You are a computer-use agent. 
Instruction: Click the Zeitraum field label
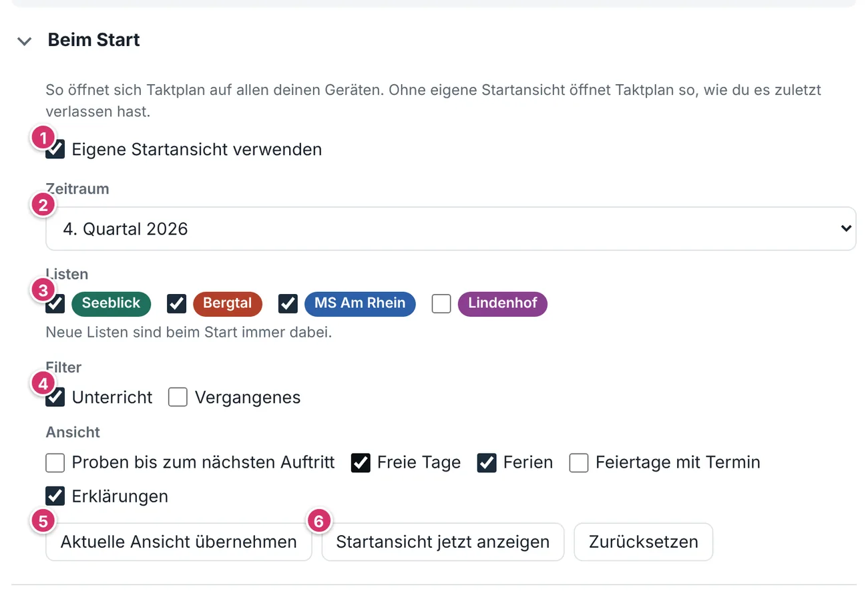point(77,189)
